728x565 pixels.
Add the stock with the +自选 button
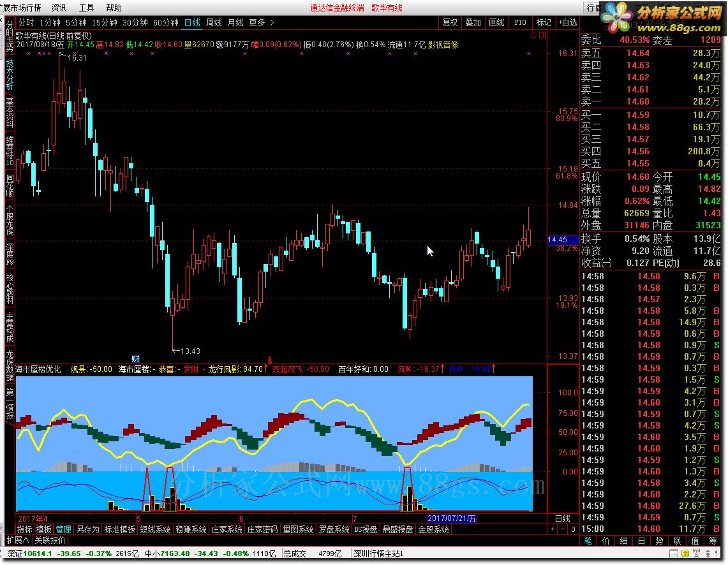click(x=568, y=22)
